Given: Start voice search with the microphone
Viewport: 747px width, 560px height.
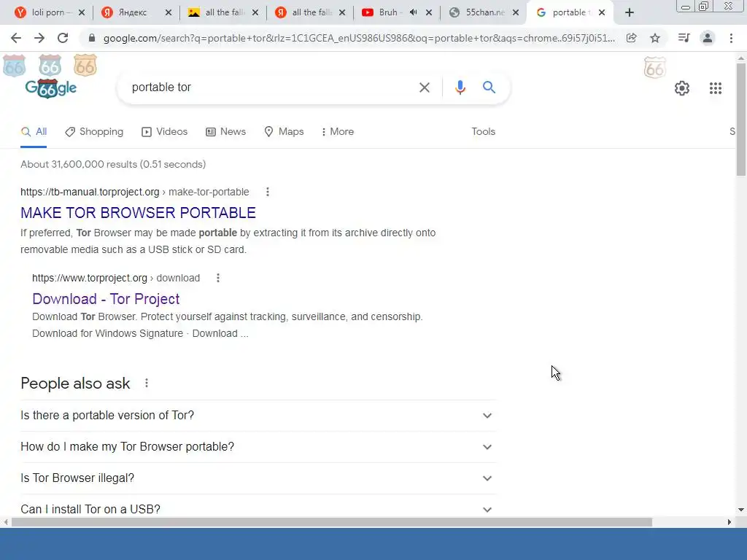Looking at the screenshot, I should pyautogui.click(x=460, y=87).
